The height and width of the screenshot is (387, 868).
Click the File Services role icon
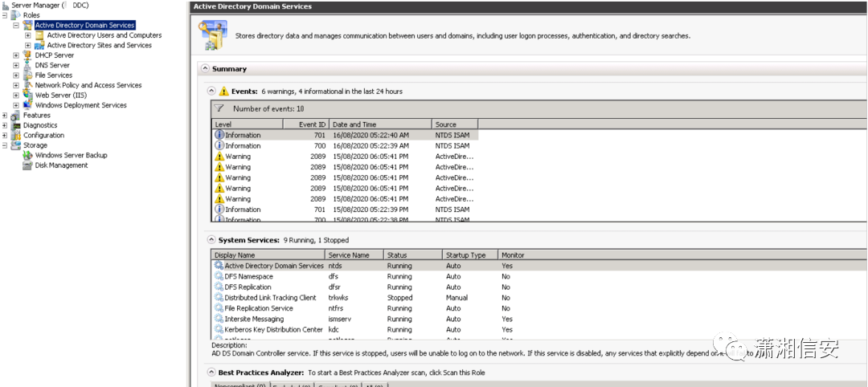coord(27,75)
